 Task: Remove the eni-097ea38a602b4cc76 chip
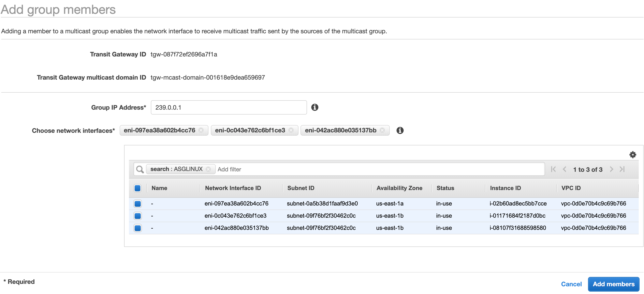tap(201, 130)
